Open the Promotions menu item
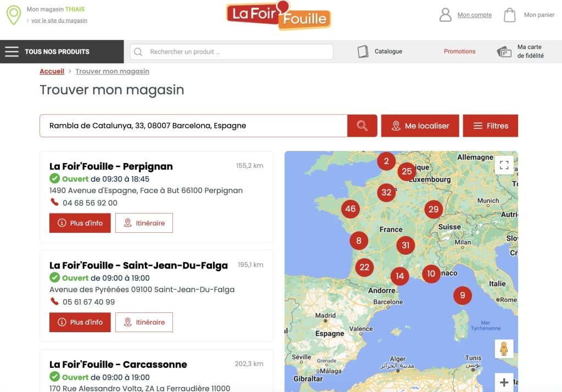The image size is (562, 392). click(459, 51)
